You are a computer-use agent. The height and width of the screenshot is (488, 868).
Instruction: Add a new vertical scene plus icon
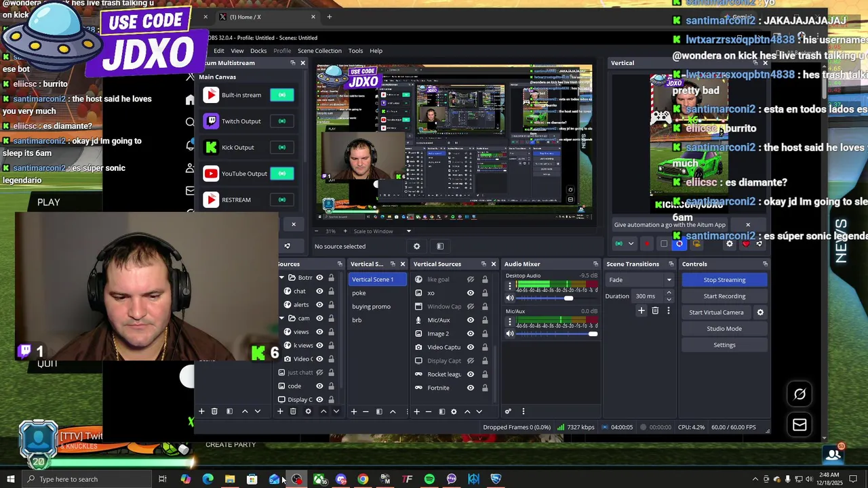[x=353, y=411]
